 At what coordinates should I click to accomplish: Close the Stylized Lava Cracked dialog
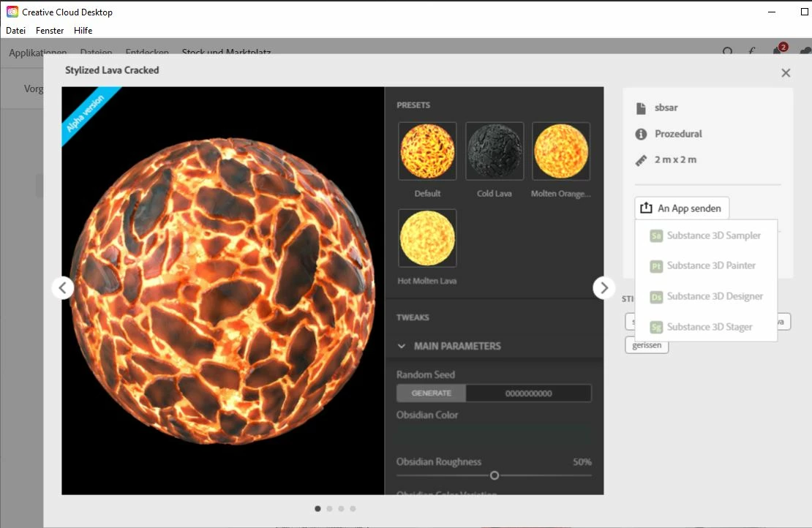pos(786,73)
